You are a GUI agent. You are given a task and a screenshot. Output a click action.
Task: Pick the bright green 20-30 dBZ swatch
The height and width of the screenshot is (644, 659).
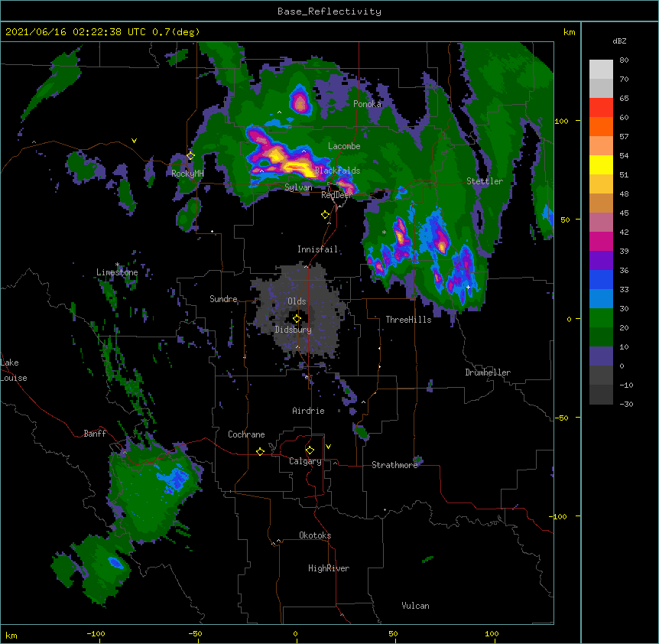601,318
